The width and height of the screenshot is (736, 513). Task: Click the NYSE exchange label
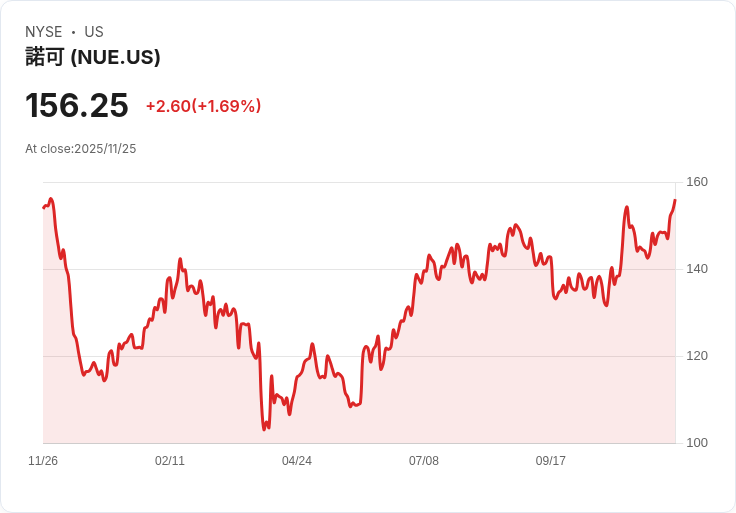click(x=44, y=32)
